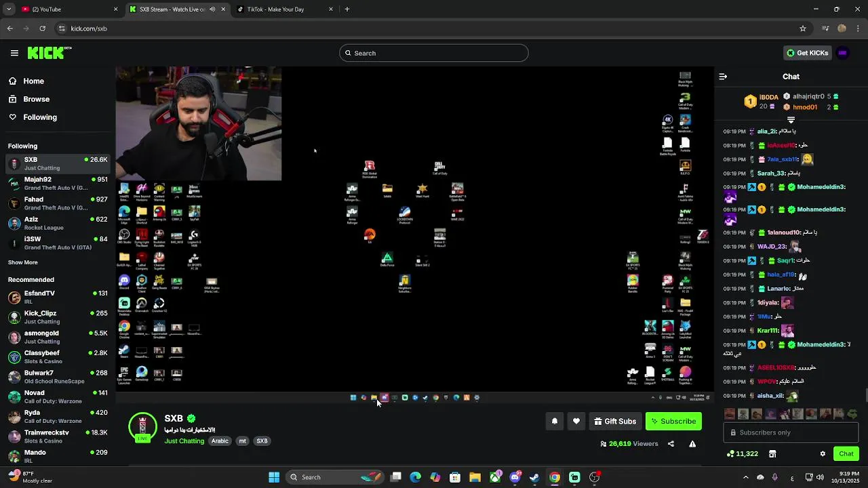
Task: Open Windows Start menu
Action: pos(274,477)
